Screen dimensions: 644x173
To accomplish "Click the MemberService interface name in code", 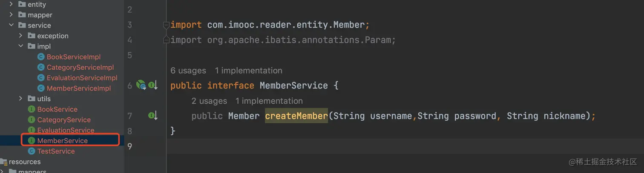I will click(x=294, y=85).
